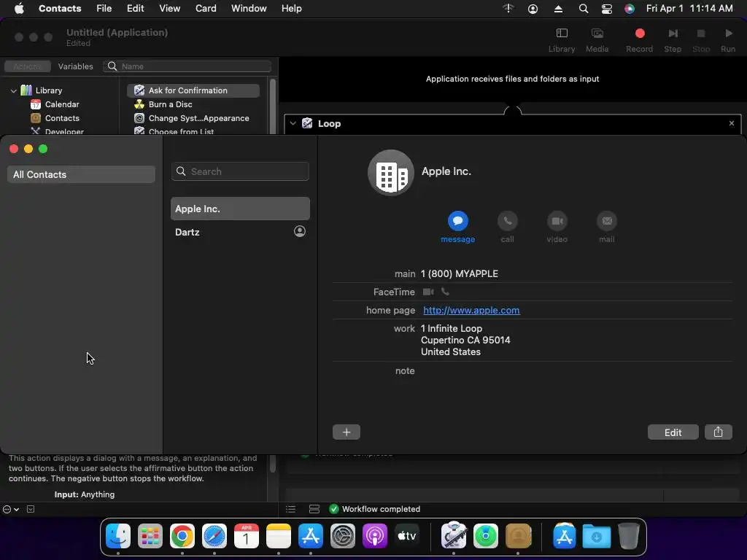
Task: Click the Siri icon in menu bar
Action: click(x=630, y=9)
